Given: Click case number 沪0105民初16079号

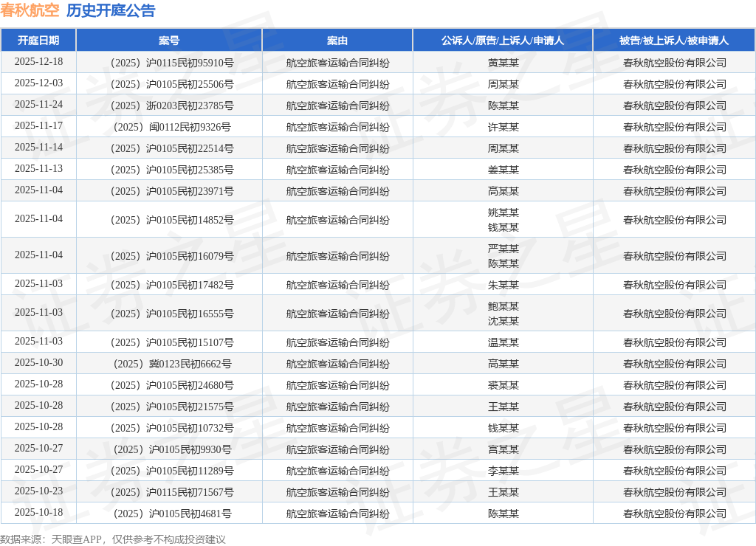Looking at the screenshot, I should point(172,256).
